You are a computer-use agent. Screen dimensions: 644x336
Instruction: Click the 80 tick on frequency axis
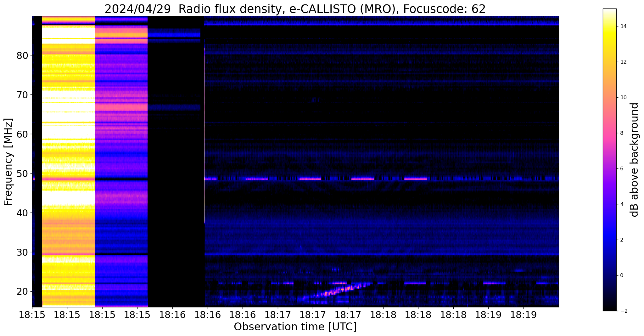22,55
